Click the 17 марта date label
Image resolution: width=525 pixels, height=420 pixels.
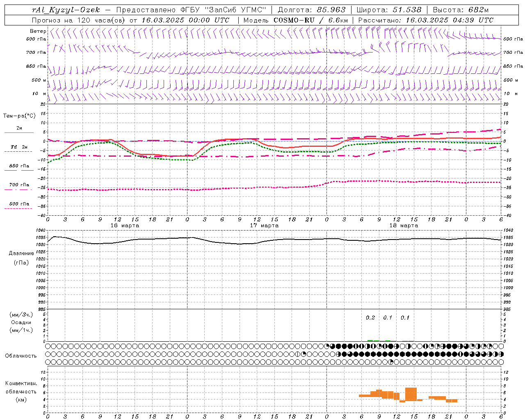[x=264, y=226]
